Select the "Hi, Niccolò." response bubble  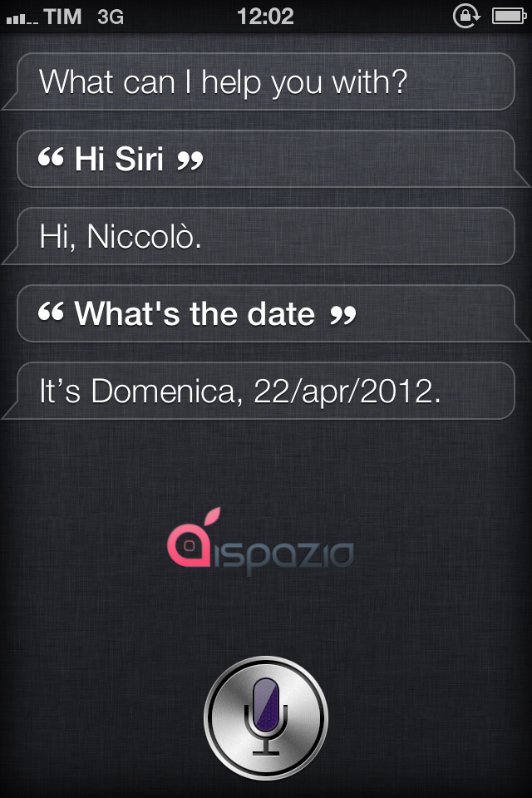pos(264,236)
